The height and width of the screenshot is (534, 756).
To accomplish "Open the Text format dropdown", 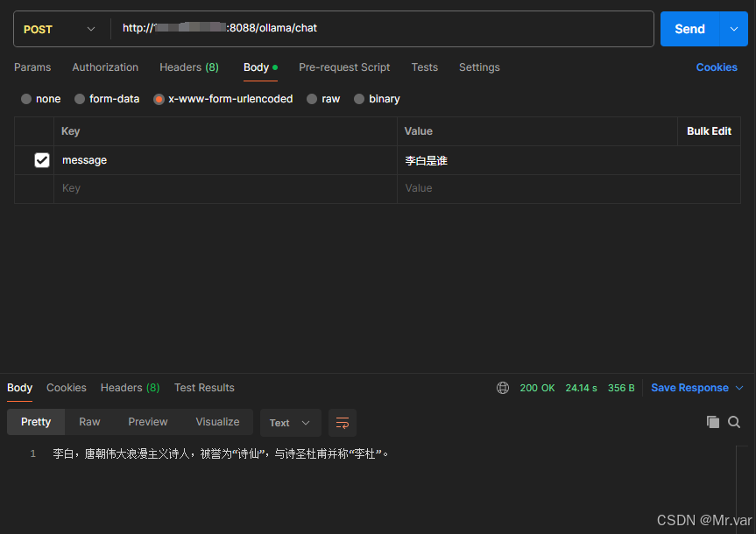I will coord(290,423).
